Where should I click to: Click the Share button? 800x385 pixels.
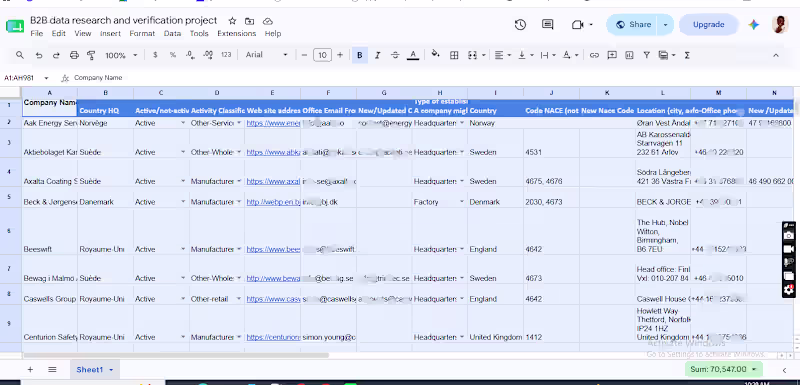pos(633,24)
